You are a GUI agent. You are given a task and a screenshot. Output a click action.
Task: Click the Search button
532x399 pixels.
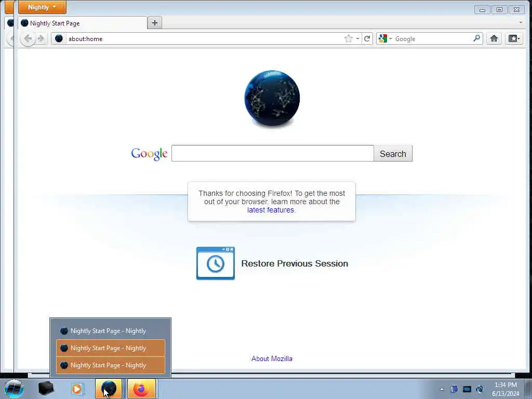393,154
